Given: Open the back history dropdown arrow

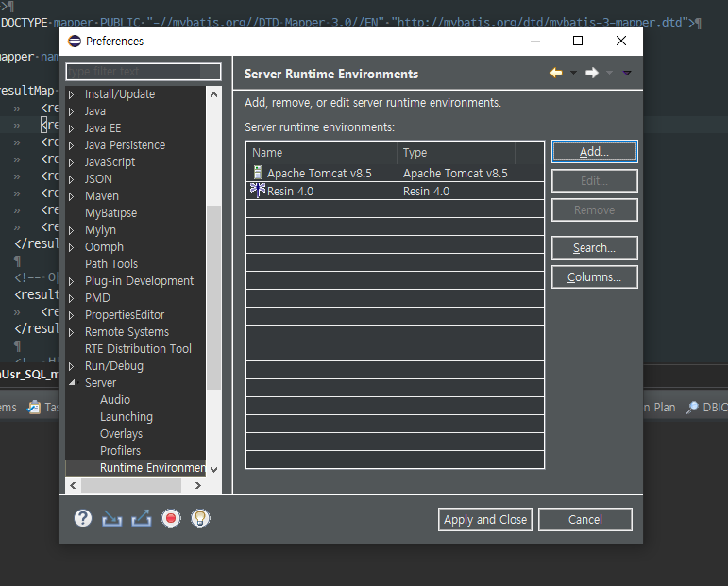Looking at the screenshot, I should coord(573,74).
